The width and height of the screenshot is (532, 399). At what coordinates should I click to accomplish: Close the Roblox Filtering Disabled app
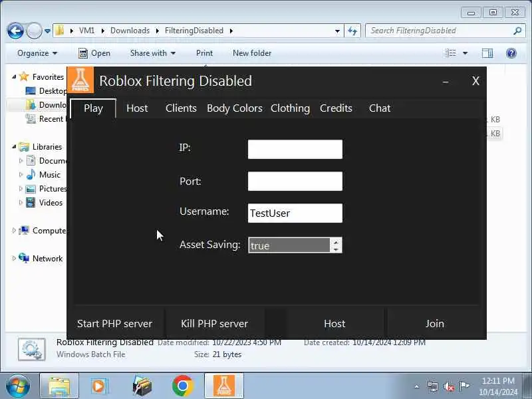(x=475, y=80)
